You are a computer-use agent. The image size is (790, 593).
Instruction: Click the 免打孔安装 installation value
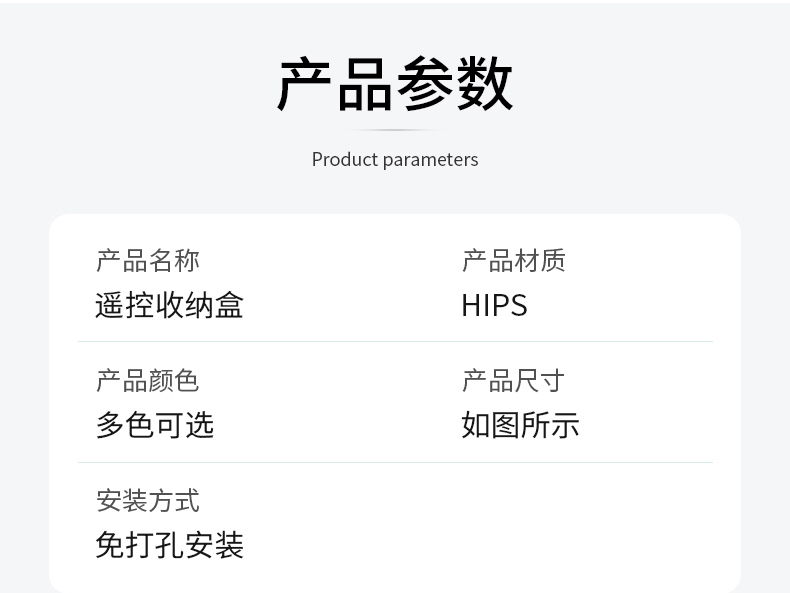169,545
